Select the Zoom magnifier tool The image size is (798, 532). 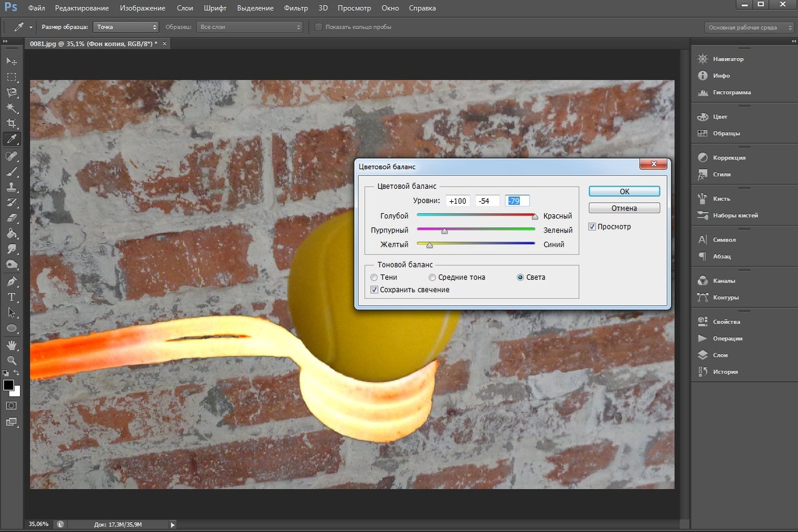(x=12, y=360)
